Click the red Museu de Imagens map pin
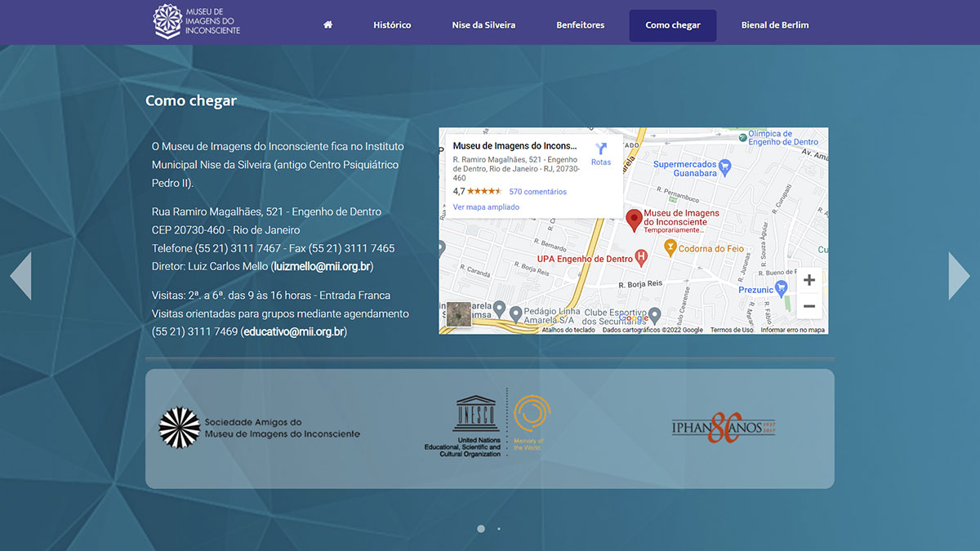Screen dimensions: 980x551 [x=634, y=220]
